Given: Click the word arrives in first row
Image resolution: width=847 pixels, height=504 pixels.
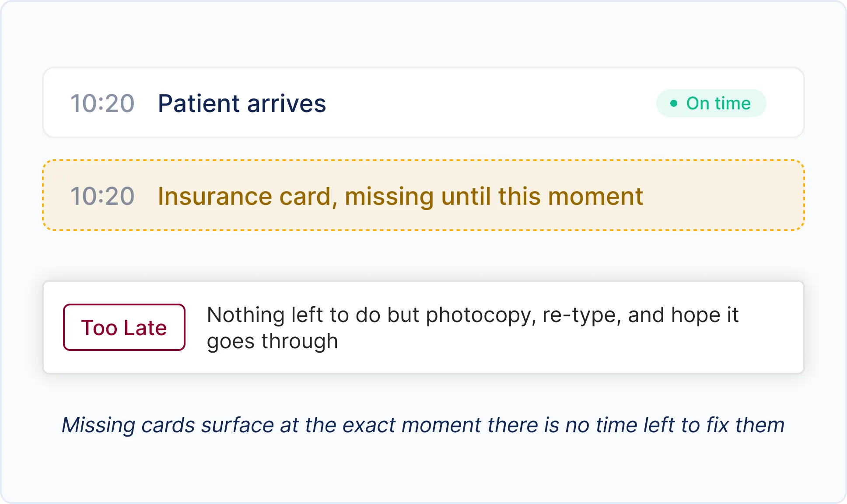Looking at the screenshot, I should 287,104.
